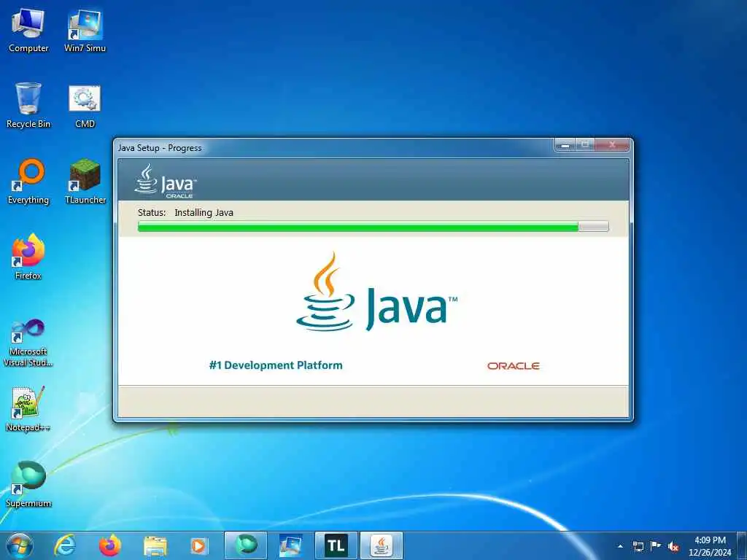Show hidden system tray icons arrow
747x560 pixels.
[x=620, y=546]
